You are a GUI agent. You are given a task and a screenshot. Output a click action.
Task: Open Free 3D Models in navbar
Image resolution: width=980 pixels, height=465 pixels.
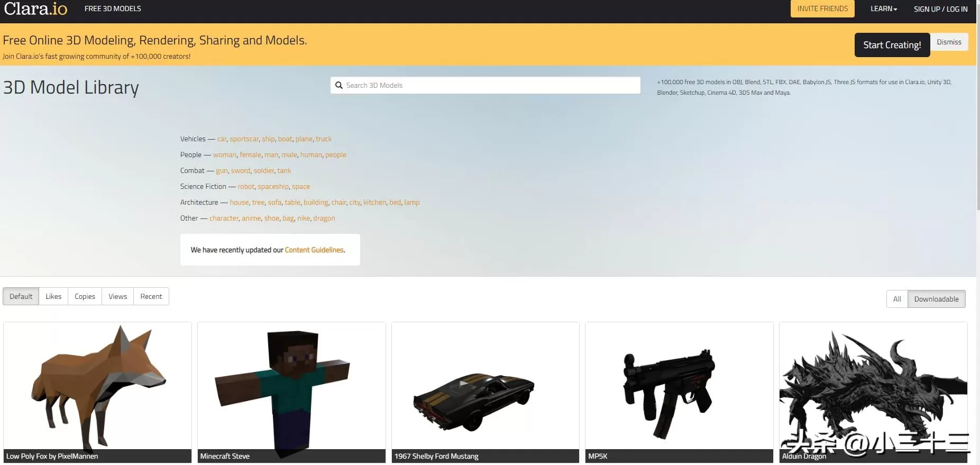(113, 9)
